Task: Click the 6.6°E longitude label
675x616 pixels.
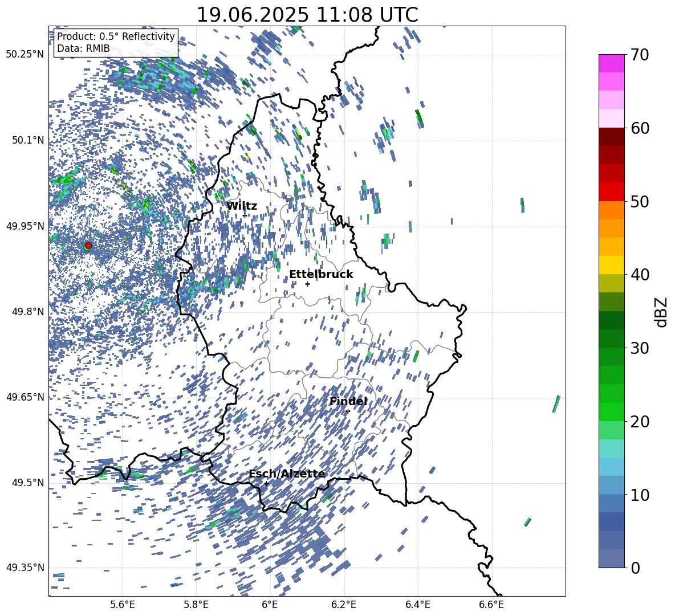Action: (x=491, y=605)
